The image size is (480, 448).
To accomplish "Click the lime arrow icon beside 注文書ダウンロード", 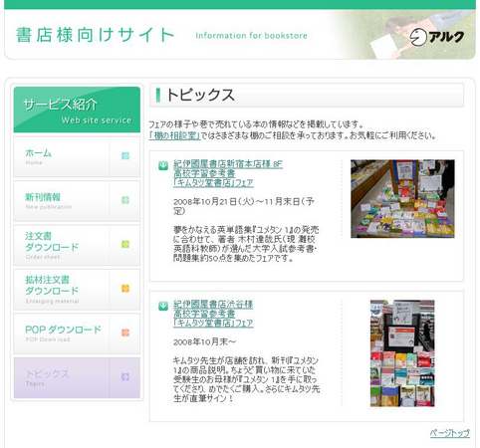I will [125, 244].
